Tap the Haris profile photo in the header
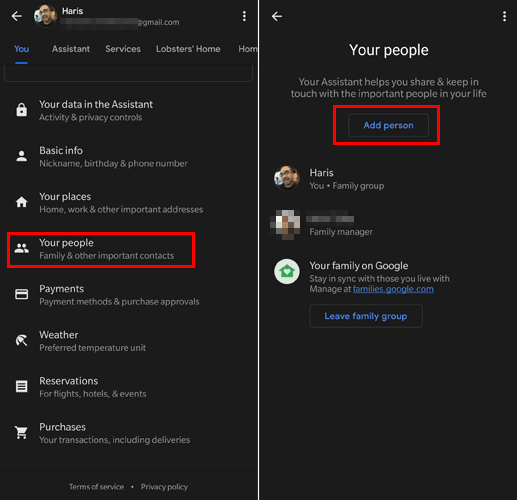Image resolution: width=517 pixels, height=500 pixels. pyautogui.click(x=45, y=16)
